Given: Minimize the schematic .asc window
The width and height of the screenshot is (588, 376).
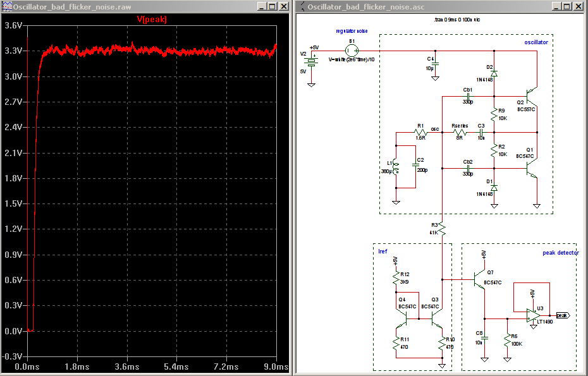Looking at the screenshot, I should [x=557, y=6].
